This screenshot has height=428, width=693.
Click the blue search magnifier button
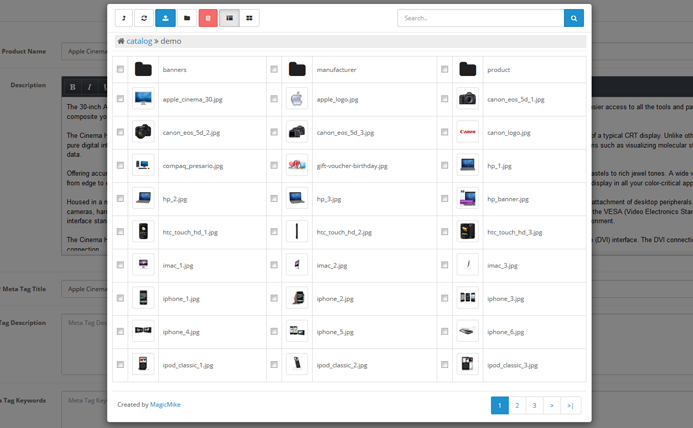pyautogui.click(x=574, y=18)
